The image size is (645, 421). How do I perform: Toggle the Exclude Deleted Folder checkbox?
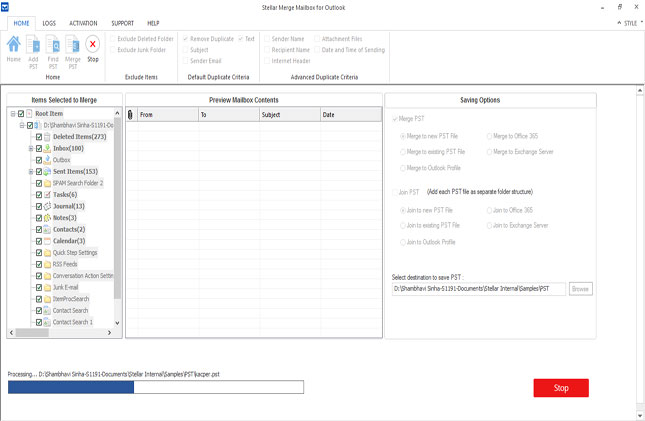[113, 39]
